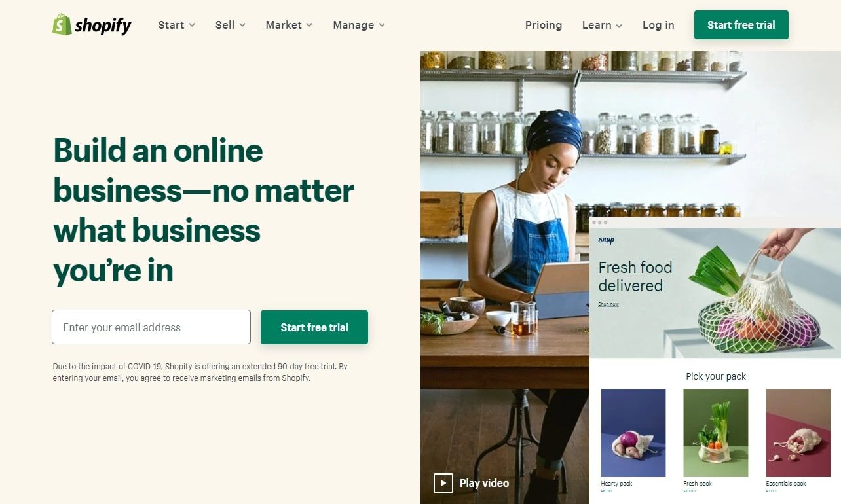Select the Fresh pack thumbnail
Screen dimensions: 841x504
tap(716, 433)
